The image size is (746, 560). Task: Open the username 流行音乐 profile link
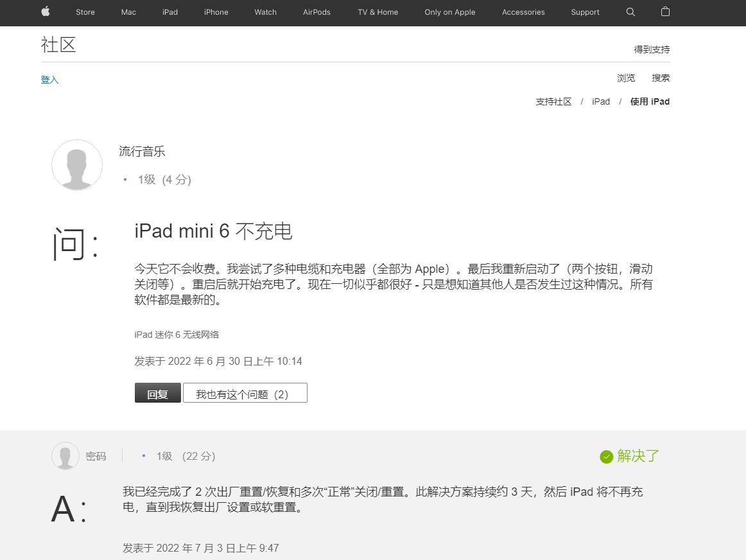(x=142, y=152)
